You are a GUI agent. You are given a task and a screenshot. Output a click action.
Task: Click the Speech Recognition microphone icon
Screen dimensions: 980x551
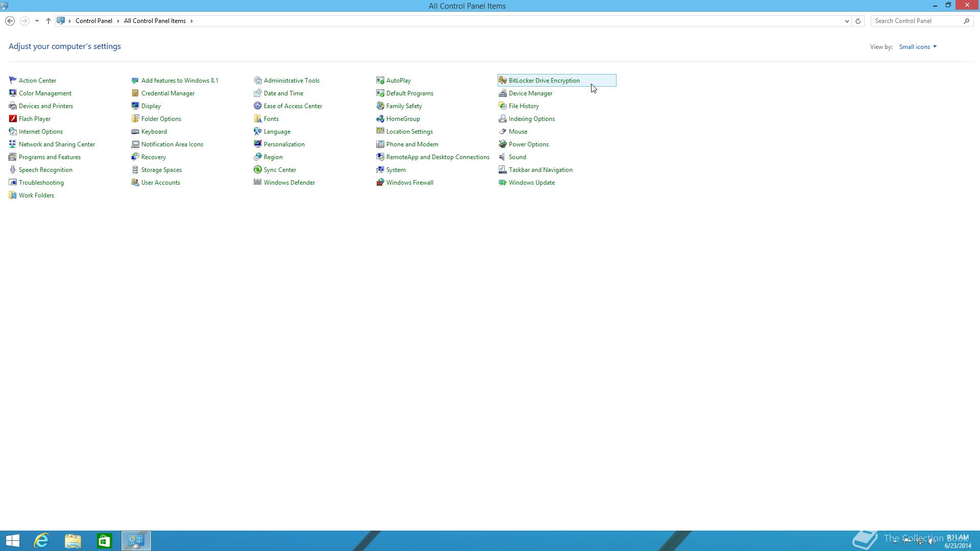pos(13,169)
